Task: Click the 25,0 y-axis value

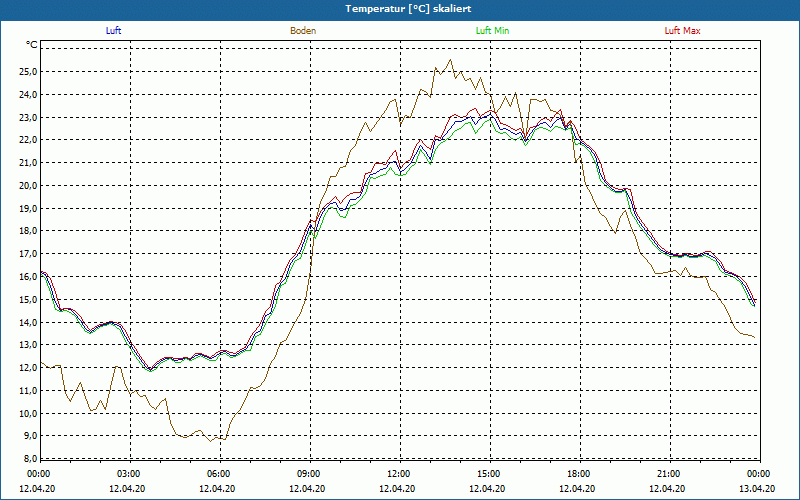Action: pos(28,71)
